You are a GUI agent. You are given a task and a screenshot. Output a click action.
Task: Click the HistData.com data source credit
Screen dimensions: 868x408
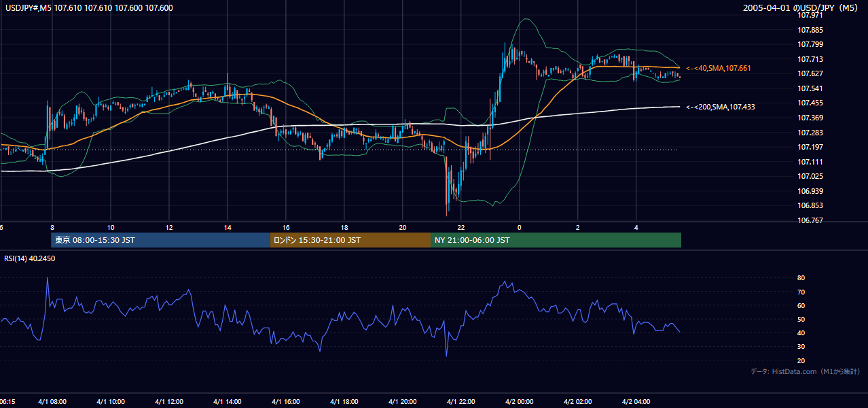[x=806, y=371]
